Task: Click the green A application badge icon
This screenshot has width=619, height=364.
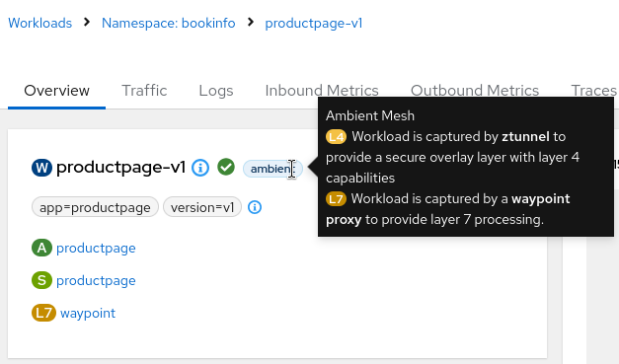Action: click(41, 248)
